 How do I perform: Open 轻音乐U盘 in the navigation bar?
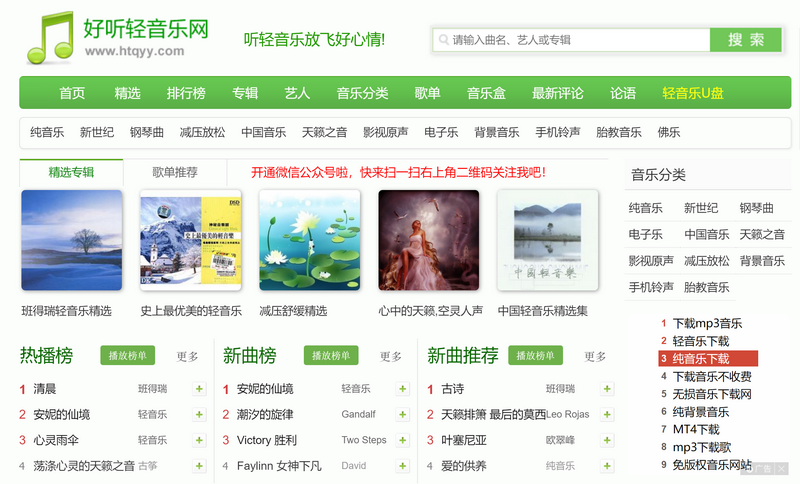point(693,93)
